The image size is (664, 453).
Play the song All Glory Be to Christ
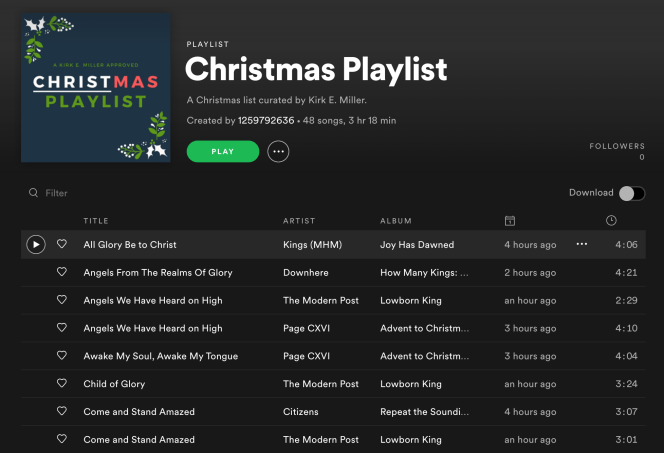35,244
